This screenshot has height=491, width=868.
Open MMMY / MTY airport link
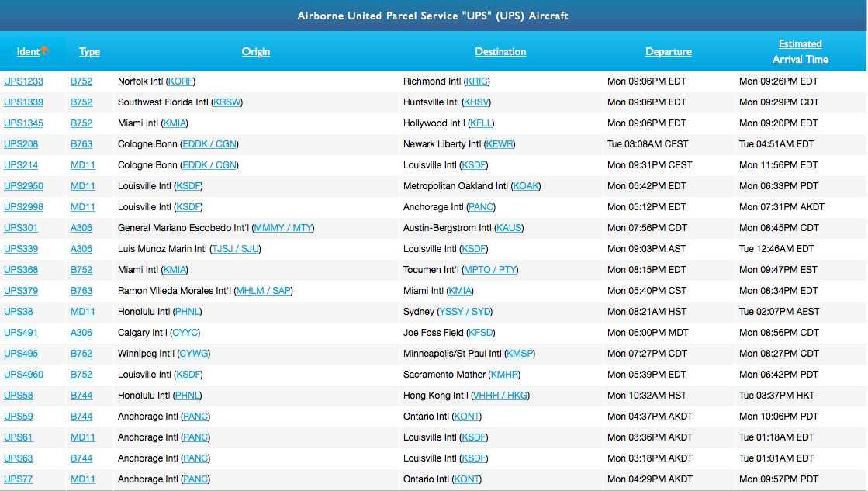point(283,228)
